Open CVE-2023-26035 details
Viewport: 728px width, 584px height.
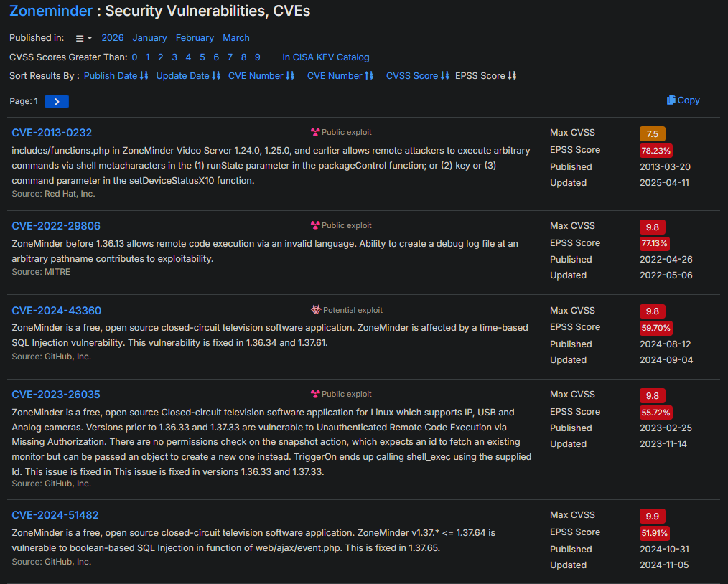[56, 395]
